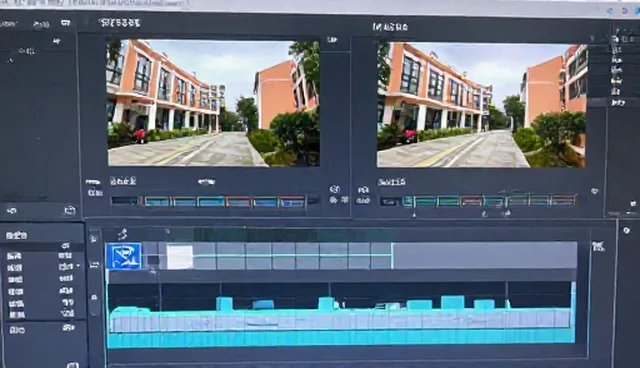The height and width of the screenshot is (368, 640).
Task: Click the icon in the top-left panel header
Action: point(65,23)
